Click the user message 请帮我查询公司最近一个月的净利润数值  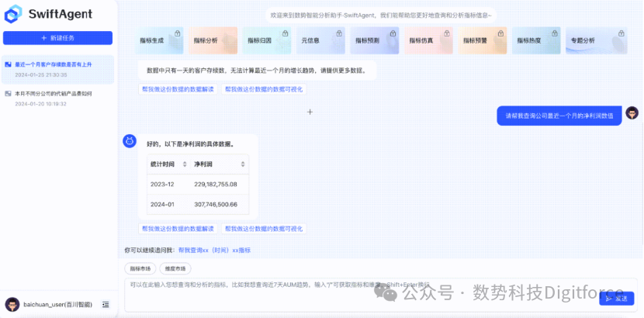click(559, 116)
